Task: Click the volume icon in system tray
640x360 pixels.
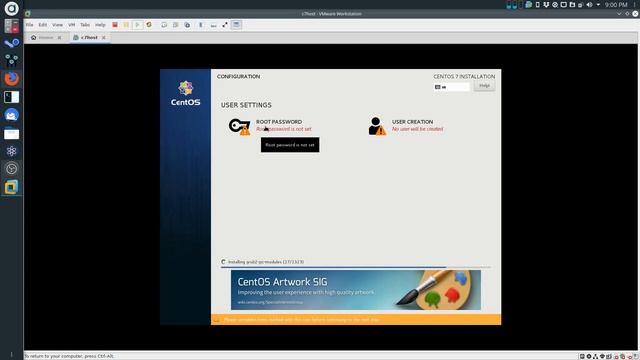Action: [x=589, y=5]
